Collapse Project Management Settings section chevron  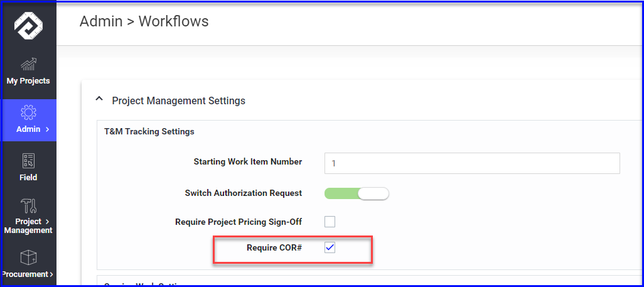(x=99, y=99)
